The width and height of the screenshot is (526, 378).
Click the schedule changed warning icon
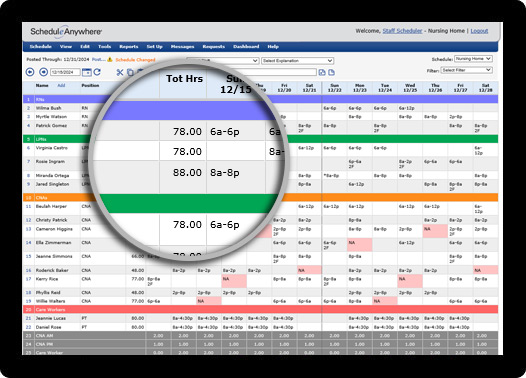(110, 59)
